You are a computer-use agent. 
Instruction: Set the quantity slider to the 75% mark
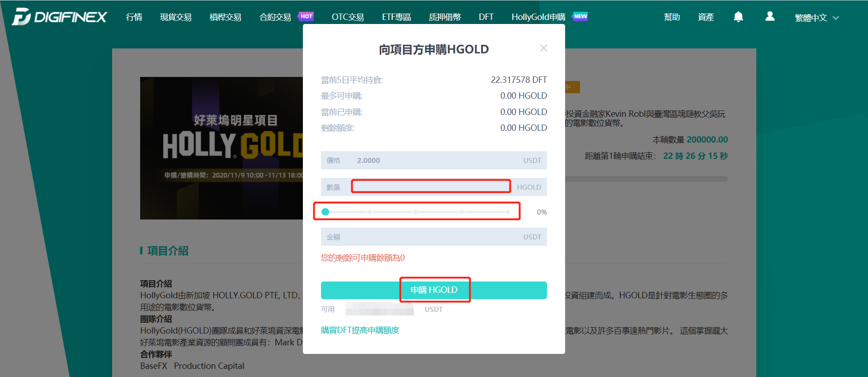pos(462,212)
